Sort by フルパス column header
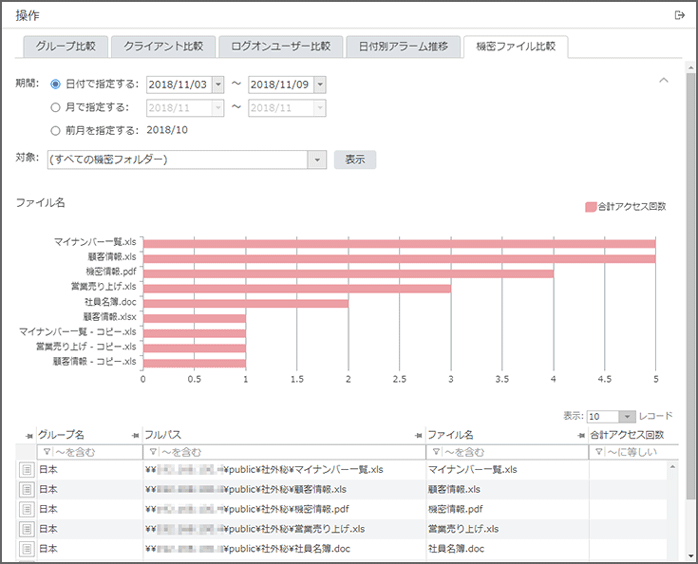The image size is (698, 564). (x=162, y=435)
